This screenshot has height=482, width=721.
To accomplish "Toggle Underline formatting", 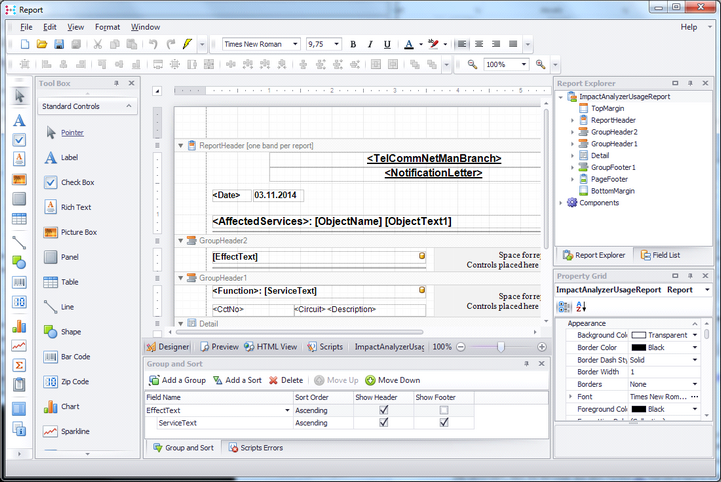I will coord(387,44).
